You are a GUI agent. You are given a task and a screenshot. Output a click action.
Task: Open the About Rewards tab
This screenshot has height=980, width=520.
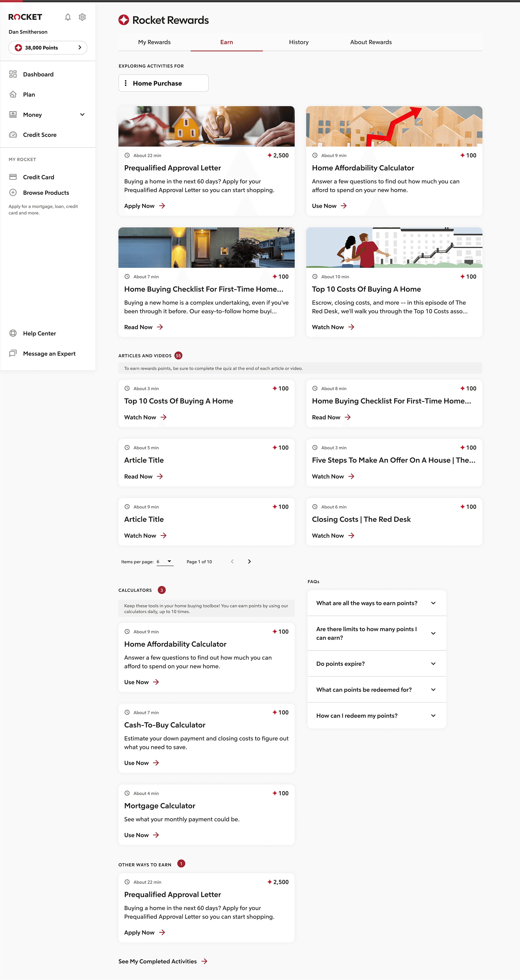[x=371, y=42]
